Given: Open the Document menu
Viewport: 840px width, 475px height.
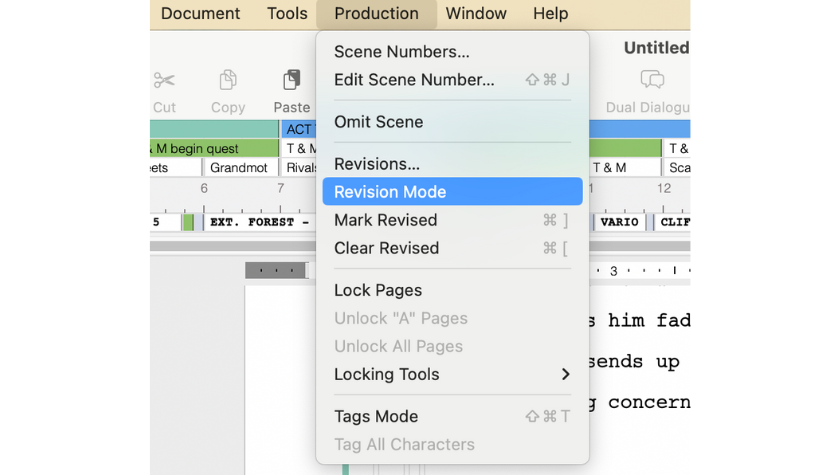Looking at the screenshot, I should tap(200, 14).
